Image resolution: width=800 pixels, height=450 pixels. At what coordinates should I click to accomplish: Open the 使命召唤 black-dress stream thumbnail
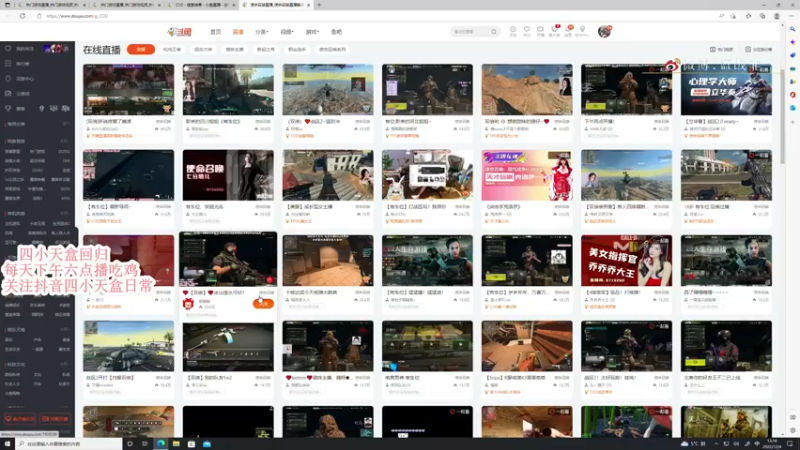point(228,175)
